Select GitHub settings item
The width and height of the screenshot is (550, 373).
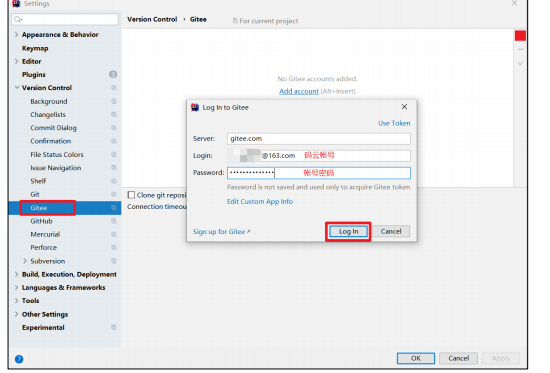point(41,221)
